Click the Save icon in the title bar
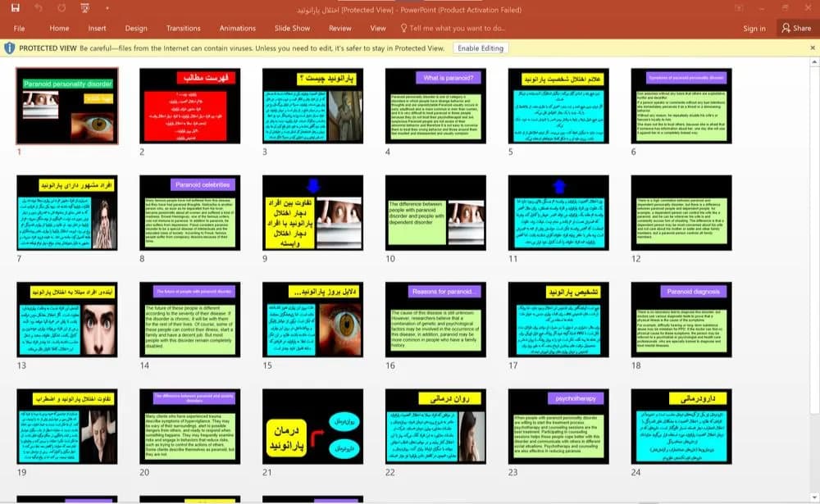820x504 pixels. coord(15,8)
